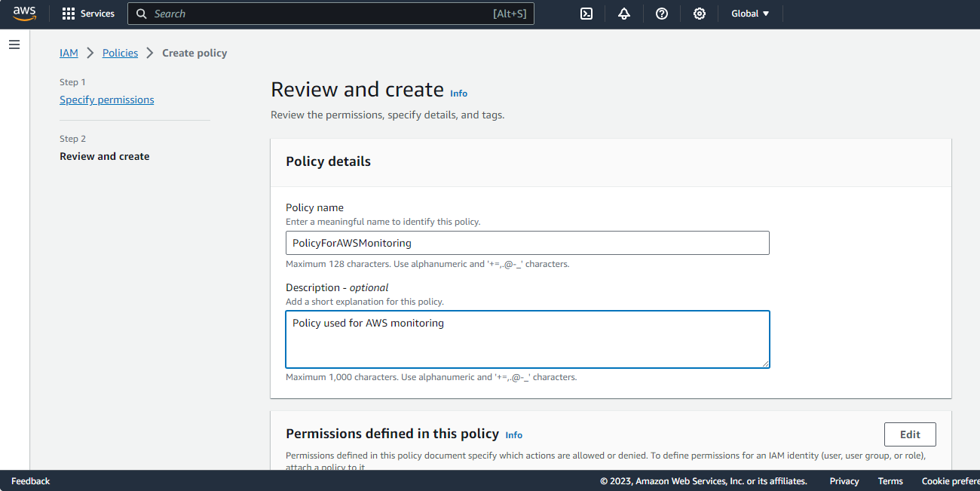Click in the top Search box
The image size is (980, 491).
pos(331,14)
